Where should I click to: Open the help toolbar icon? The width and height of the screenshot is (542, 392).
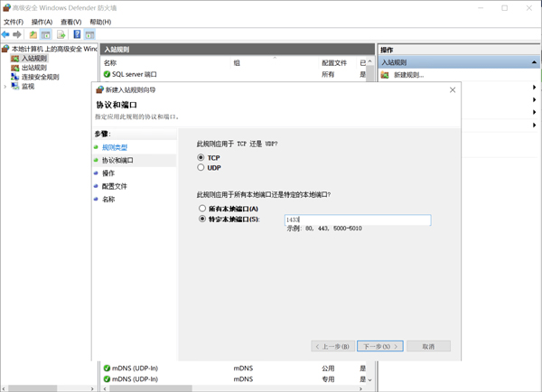pyautogui.click(x=77, y=34)
